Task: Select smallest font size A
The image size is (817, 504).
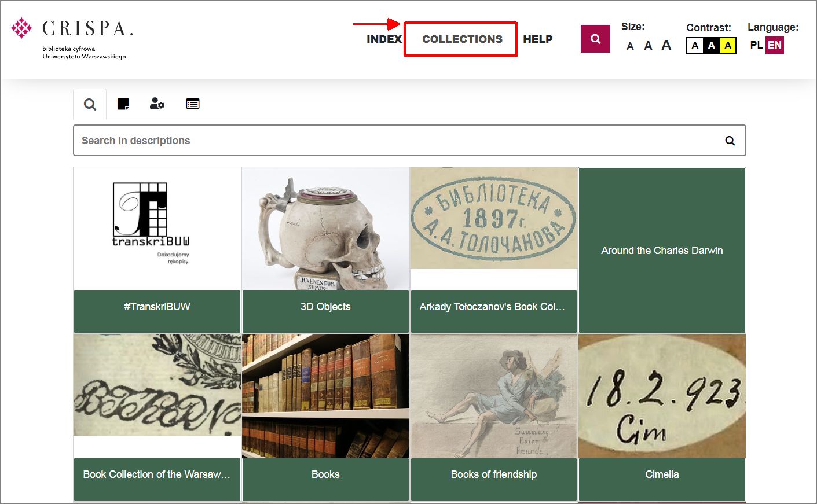Action: click(x=630, y=46)
